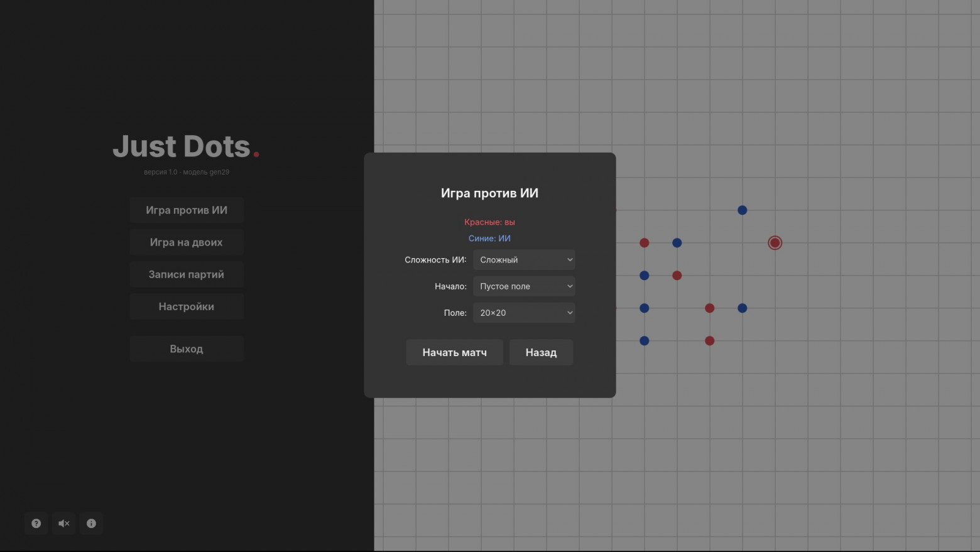Screen dimensions: 980x552
Task: Click the red dot beside the modal edge
Action: [x=644, y=242]
